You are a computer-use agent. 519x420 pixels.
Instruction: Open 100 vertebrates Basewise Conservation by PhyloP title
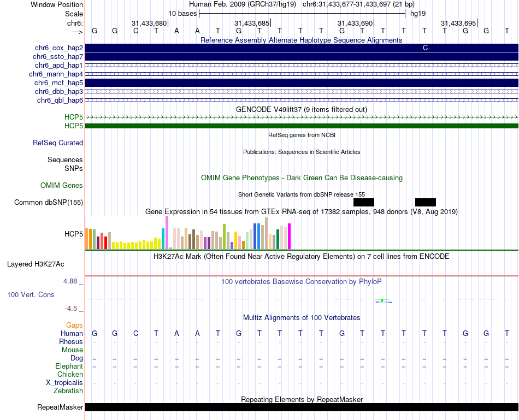click(302, 282)
